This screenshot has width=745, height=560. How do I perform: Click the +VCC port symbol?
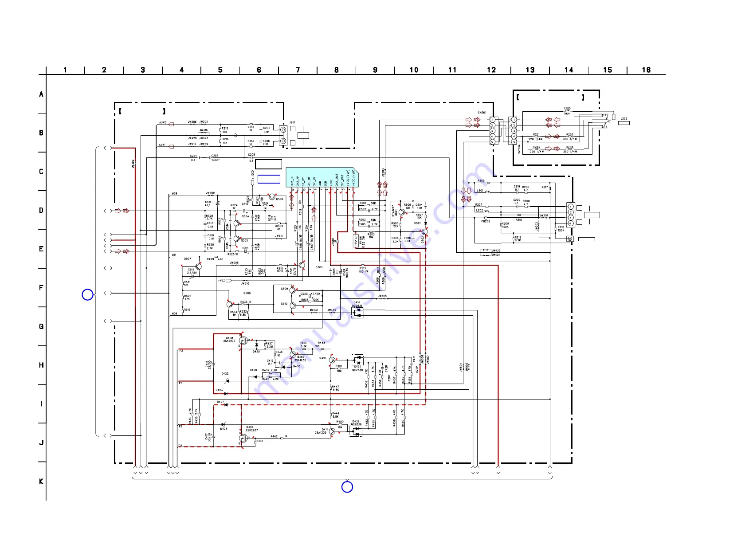(228, 281)
